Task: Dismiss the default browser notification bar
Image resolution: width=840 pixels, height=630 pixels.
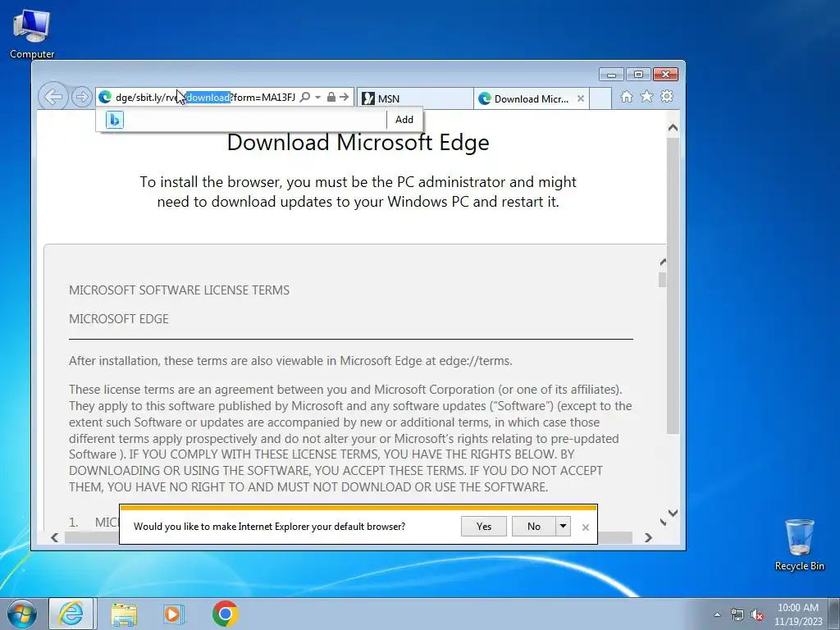Action: pyautogui.click(x=586, y=527)
